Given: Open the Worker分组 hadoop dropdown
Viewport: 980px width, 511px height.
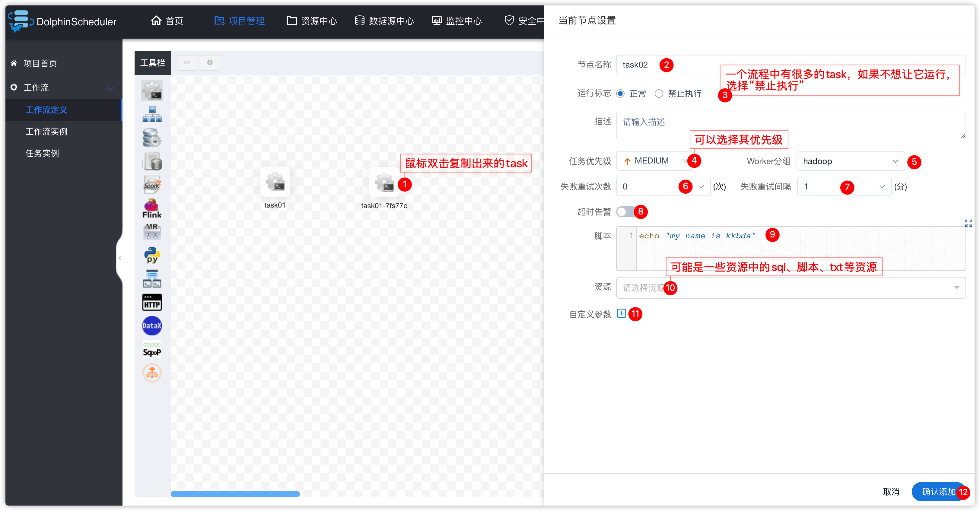Looking at the screenshot, I should pyautogui.click(x=850, y=161).
